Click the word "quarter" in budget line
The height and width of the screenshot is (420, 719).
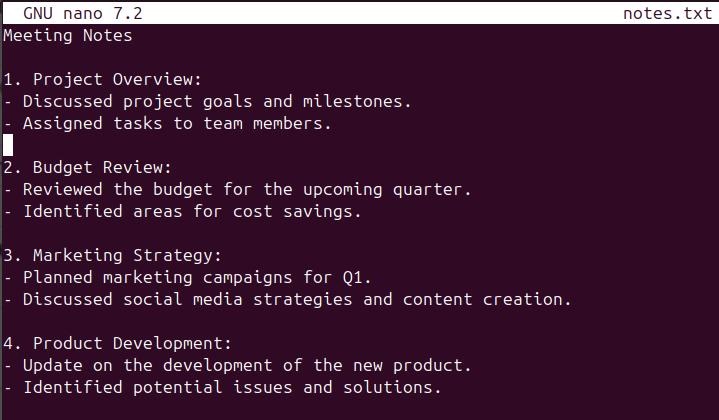430,189
